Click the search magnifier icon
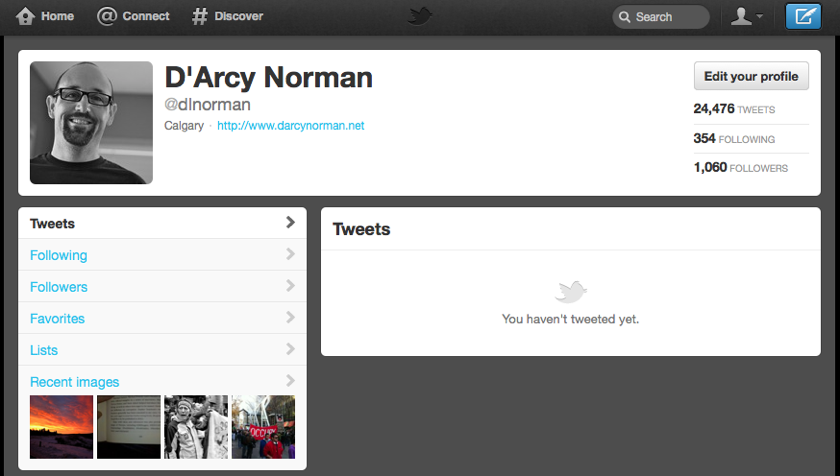840x476 pixels. [x=625, y=17]
